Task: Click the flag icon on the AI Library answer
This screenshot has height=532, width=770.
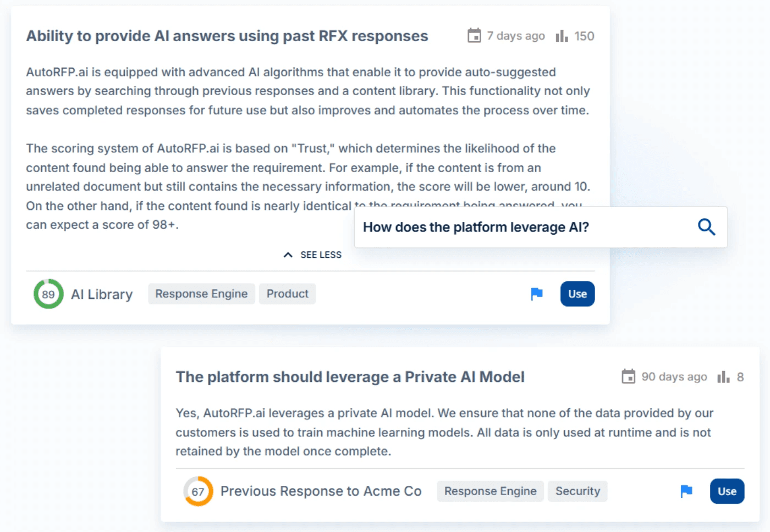Action: coord(536,294)
